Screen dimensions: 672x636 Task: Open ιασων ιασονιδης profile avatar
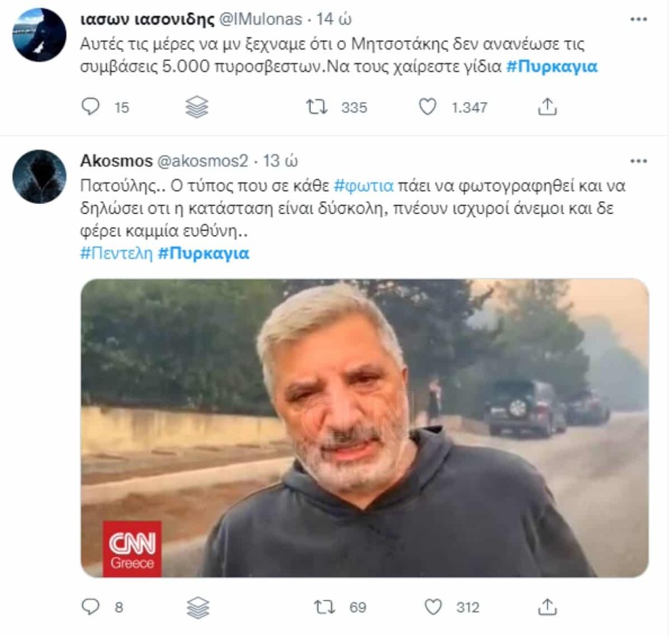[x=39, y=34]
